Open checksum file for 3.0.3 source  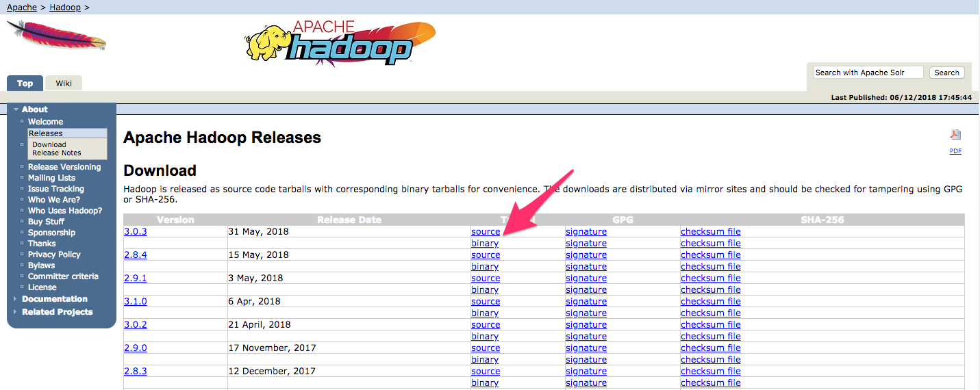point(711,231)
